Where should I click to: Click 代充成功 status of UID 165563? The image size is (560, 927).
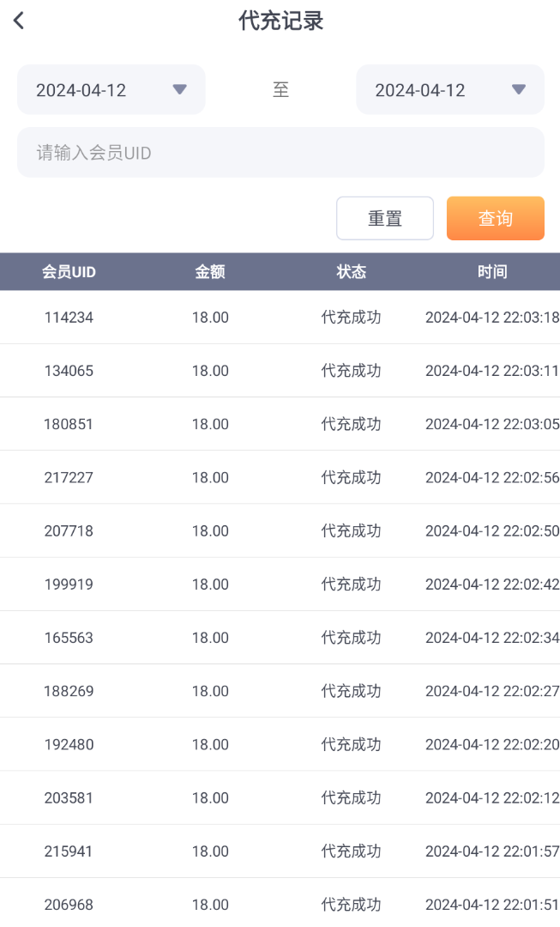click(351, 638)
